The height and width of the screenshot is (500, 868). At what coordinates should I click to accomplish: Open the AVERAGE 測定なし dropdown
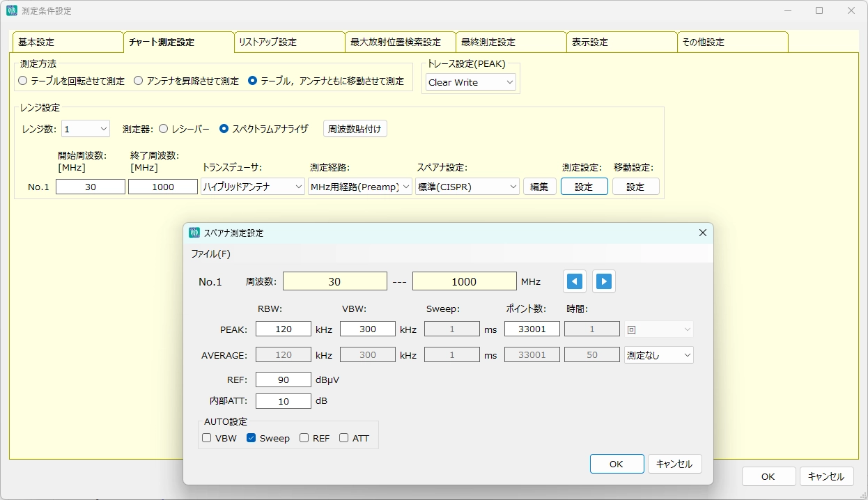pos(658,355)
